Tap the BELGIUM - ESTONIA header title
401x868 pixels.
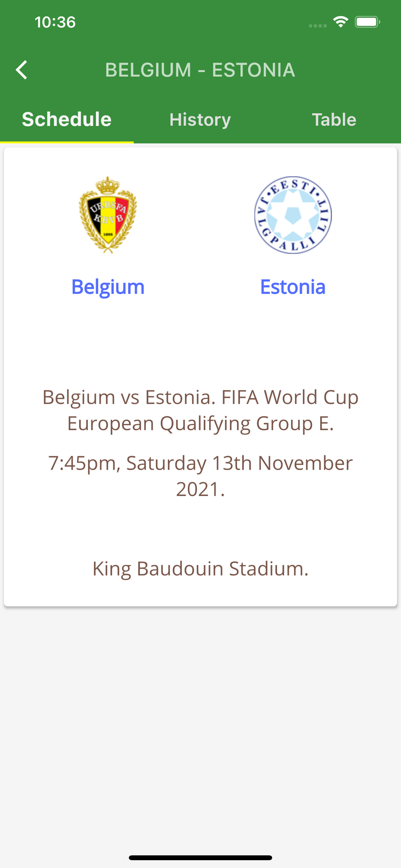pos(200,70)
